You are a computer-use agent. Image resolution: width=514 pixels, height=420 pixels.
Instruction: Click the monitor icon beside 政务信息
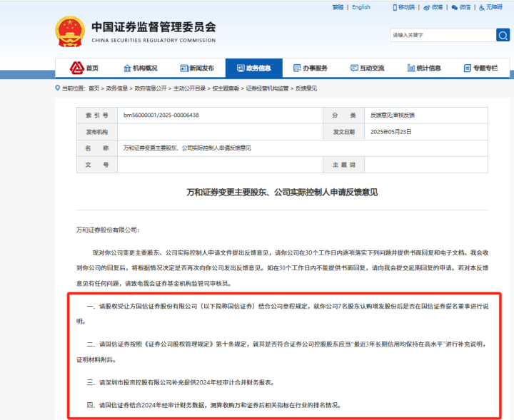click(241, 68)
